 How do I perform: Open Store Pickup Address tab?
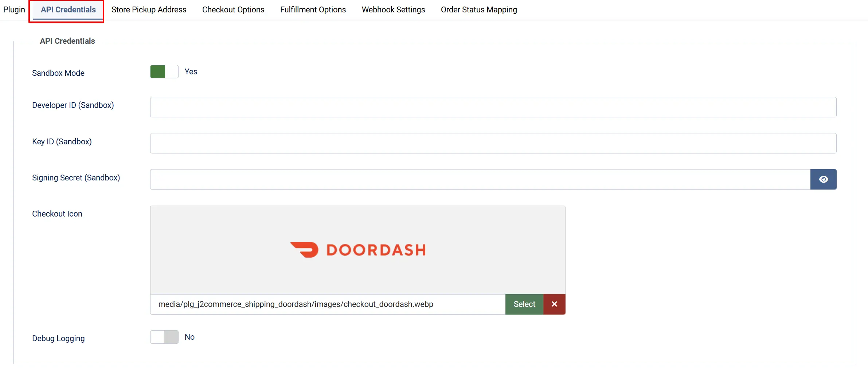click(149, 10)
